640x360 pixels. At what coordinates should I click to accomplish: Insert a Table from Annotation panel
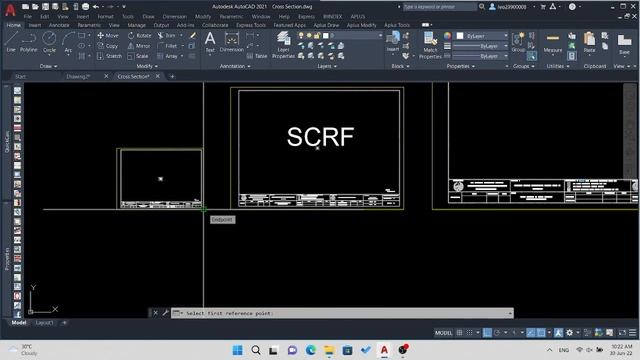[x=257, y=56]
